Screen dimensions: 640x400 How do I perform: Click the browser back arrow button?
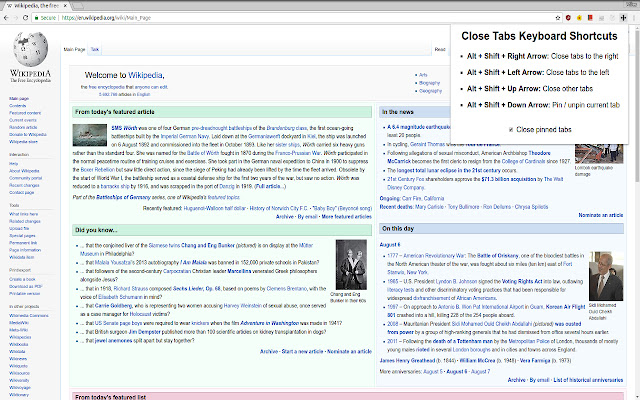(8, 18)
